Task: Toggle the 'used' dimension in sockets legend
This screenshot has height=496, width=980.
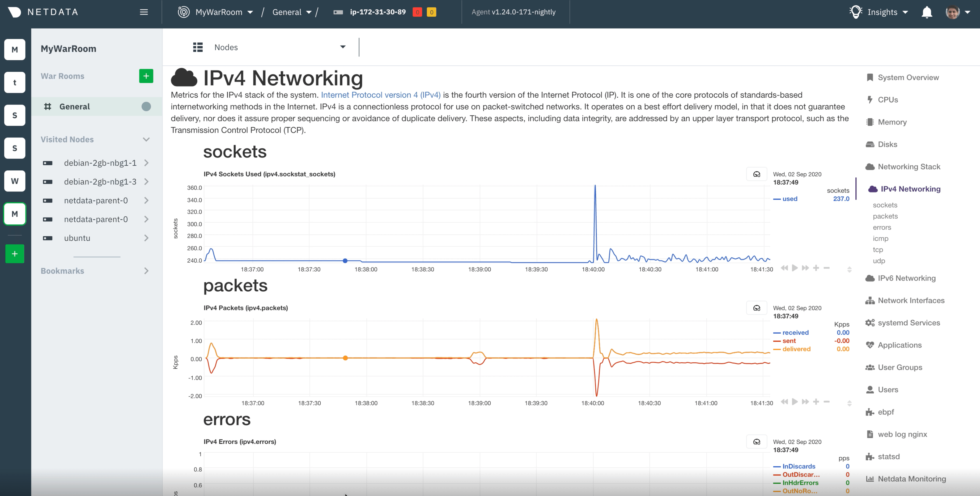Action: (789, 199)
